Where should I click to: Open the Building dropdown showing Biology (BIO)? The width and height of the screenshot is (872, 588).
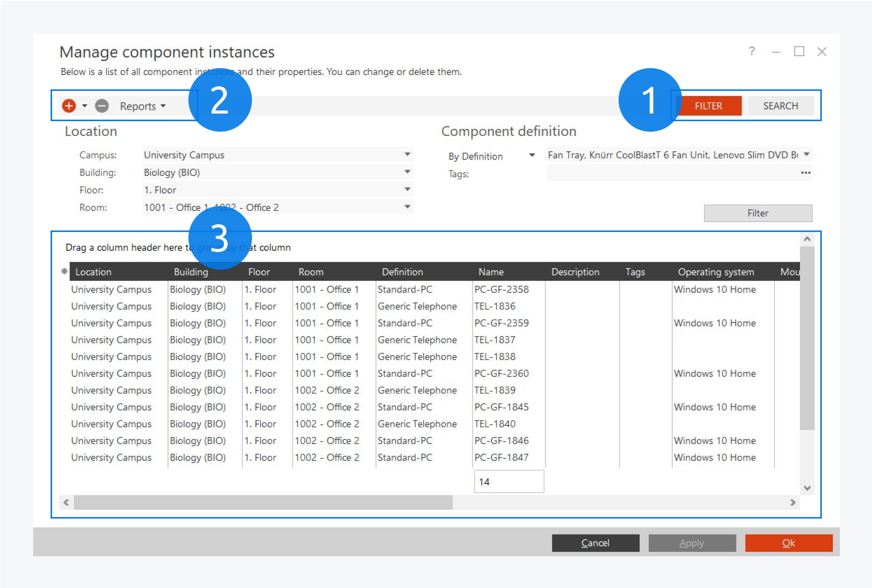coord(408,172)
